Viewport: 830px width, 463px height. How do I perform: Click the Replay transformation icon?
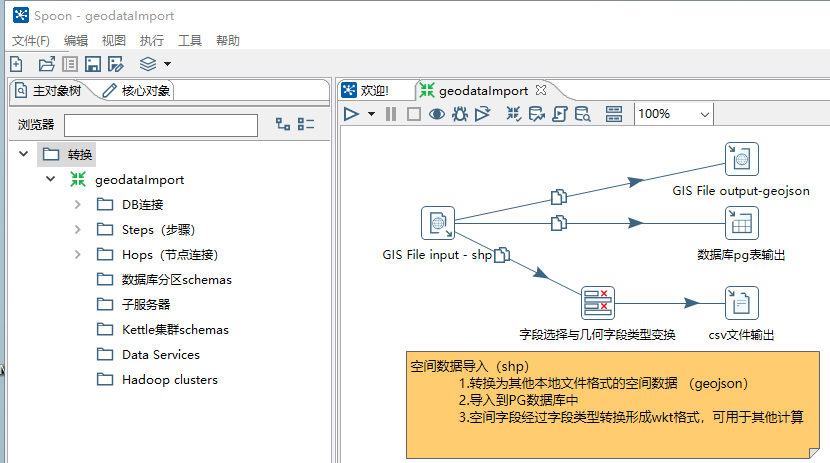pos(482,114)
